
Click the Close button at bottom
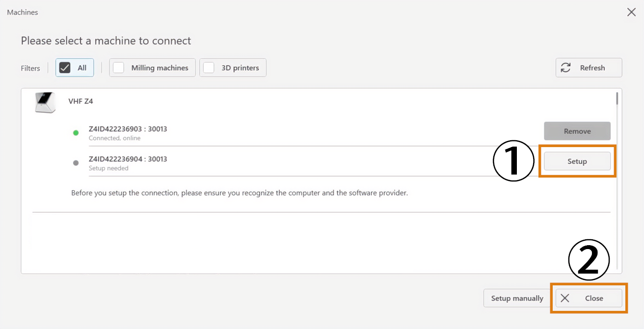[x=589, y=298]
